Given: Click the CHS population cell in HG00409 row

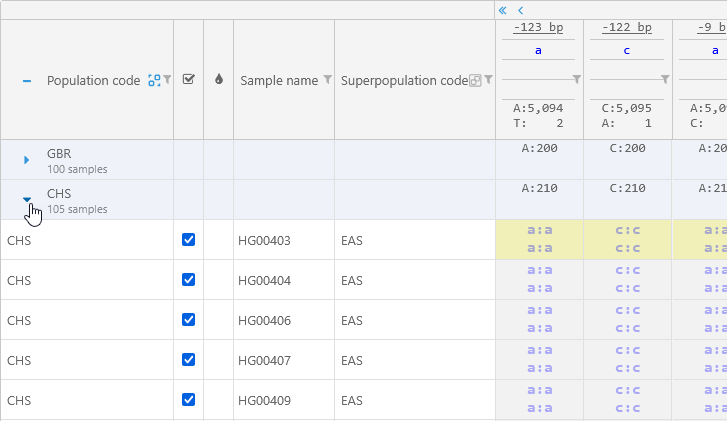Looking at the screenshot, I should pos(87,400).
